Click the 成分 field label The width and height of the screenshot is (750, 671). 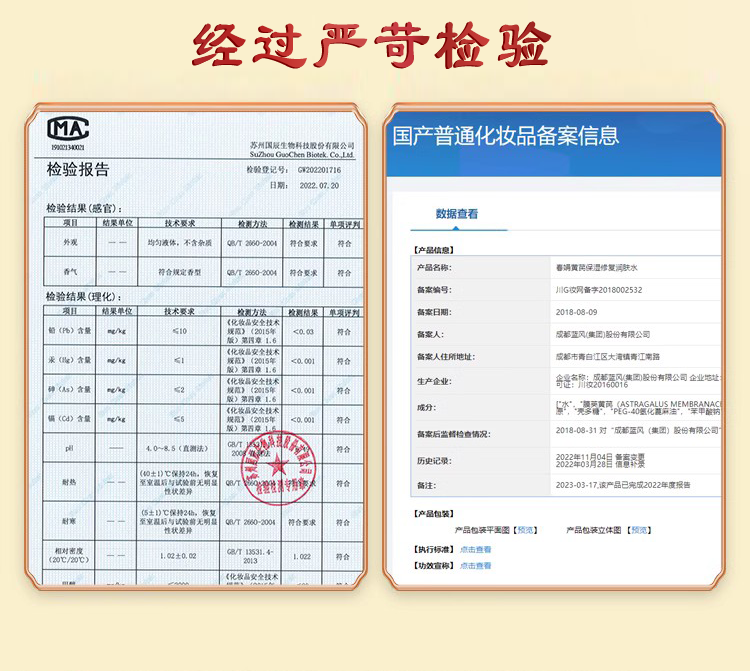426,407
